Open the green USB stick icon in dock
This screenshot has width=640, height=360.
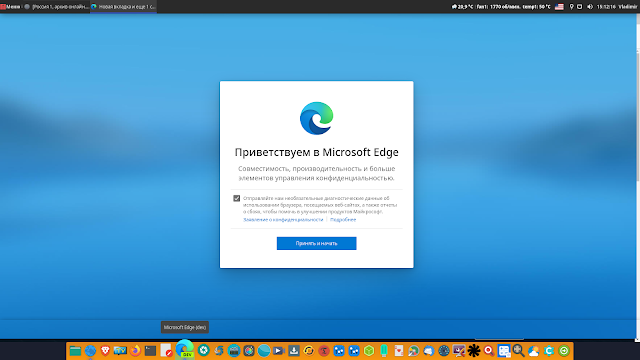(x=384, y=351)
